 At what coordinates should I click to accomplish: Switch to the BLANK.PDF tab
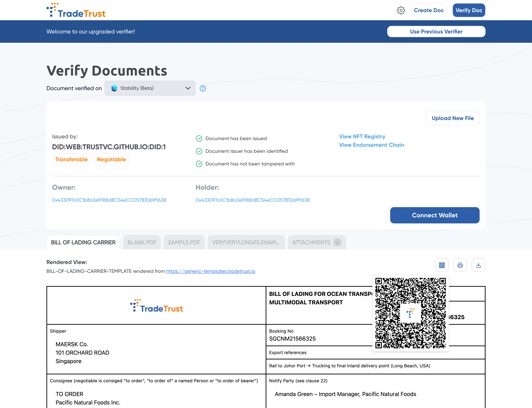pyautogui.click(x=142, y=242)
